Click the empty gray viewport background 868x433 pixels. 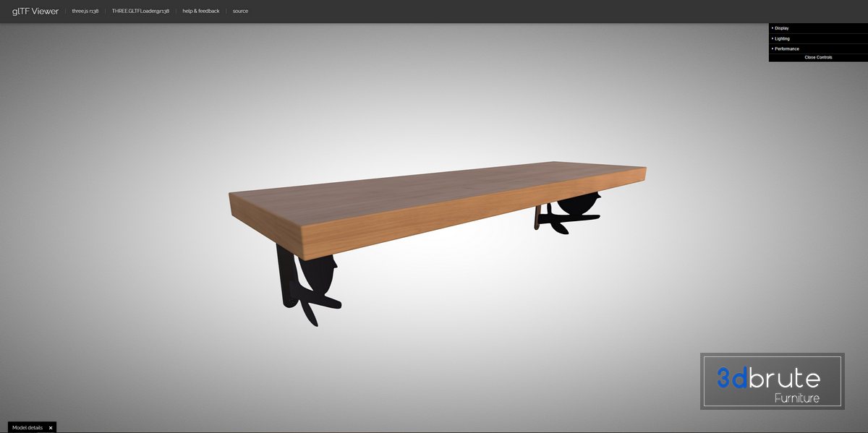(145, 325)
